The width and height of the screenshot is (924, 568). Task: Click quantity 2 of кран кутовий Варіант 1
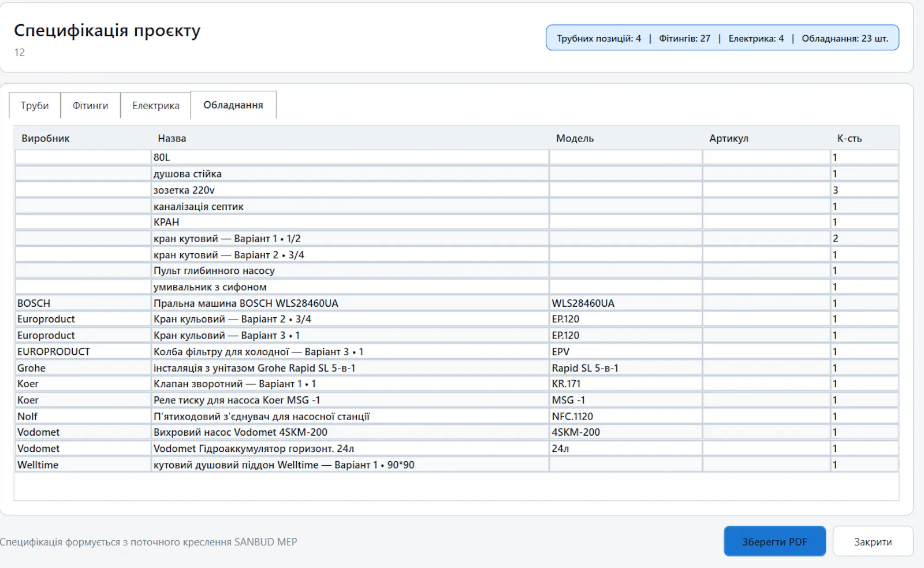click(865, 238)
